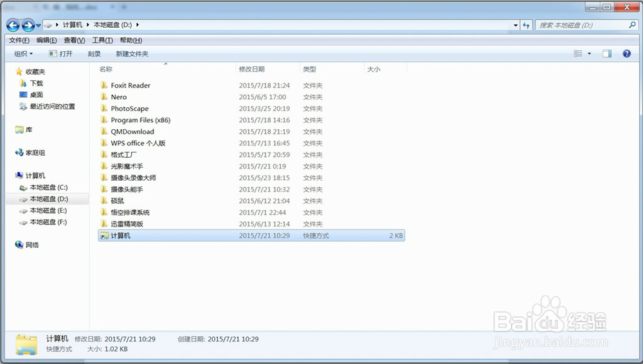Viewport: 643px width, 364px height.
Task: Expand the address bar history dropdown
Action: coord(516,25)
